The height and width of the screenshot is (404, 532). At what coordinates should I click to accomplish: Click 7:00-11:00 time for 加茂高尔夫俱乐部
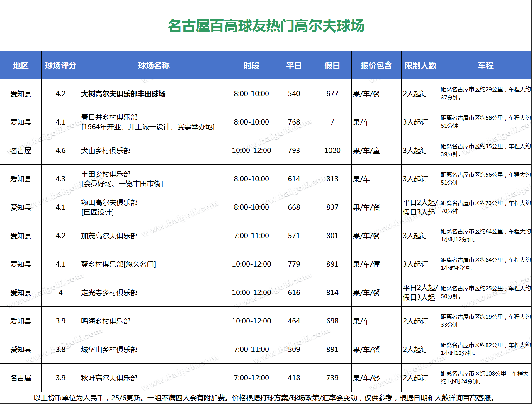(x=251, y=236)
